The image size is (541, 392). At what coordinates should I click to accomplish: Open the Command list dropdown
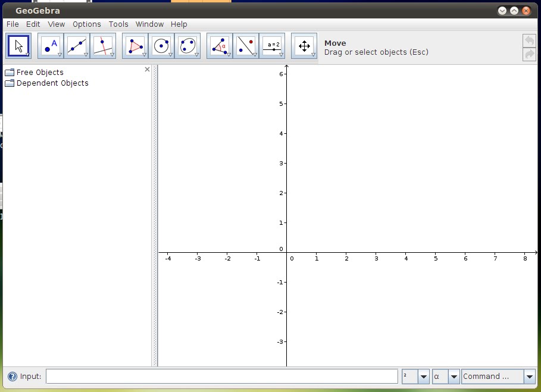(530, 377)
